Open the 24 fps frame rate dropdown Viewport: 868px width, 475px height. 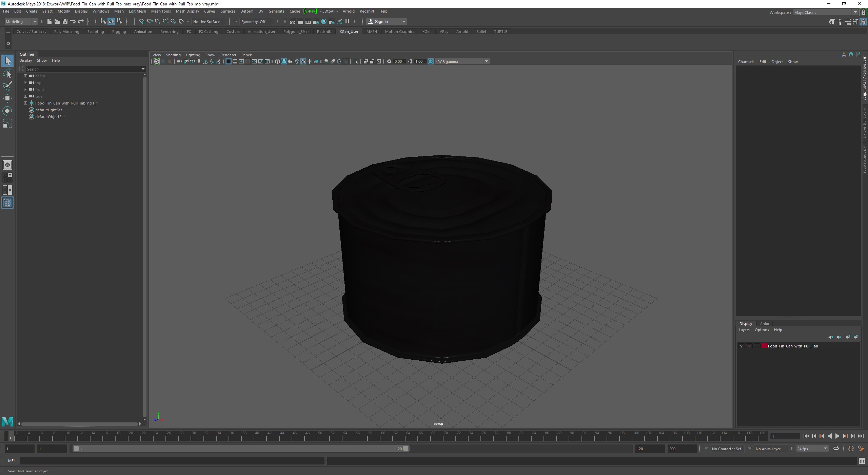point(812,449)
